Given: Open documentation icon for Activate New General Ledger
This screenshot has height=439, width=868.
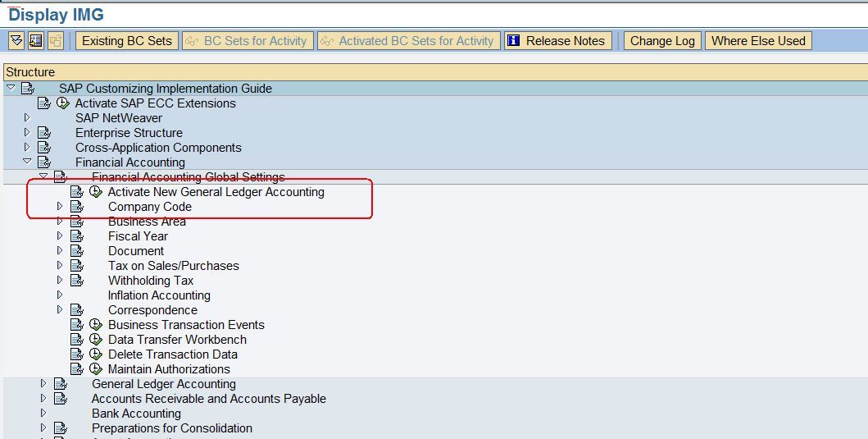Looking at the screenshot, I should (77, 192).
